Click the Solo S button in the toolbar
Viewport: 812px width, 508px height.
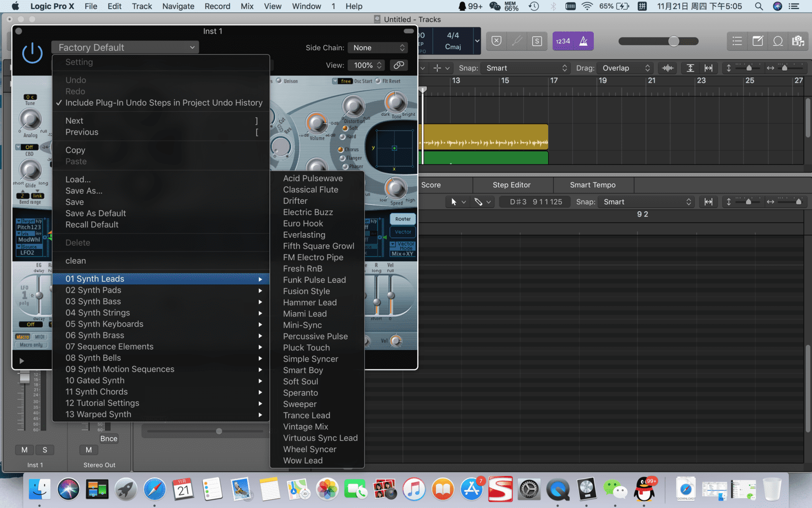click(537, 41)
